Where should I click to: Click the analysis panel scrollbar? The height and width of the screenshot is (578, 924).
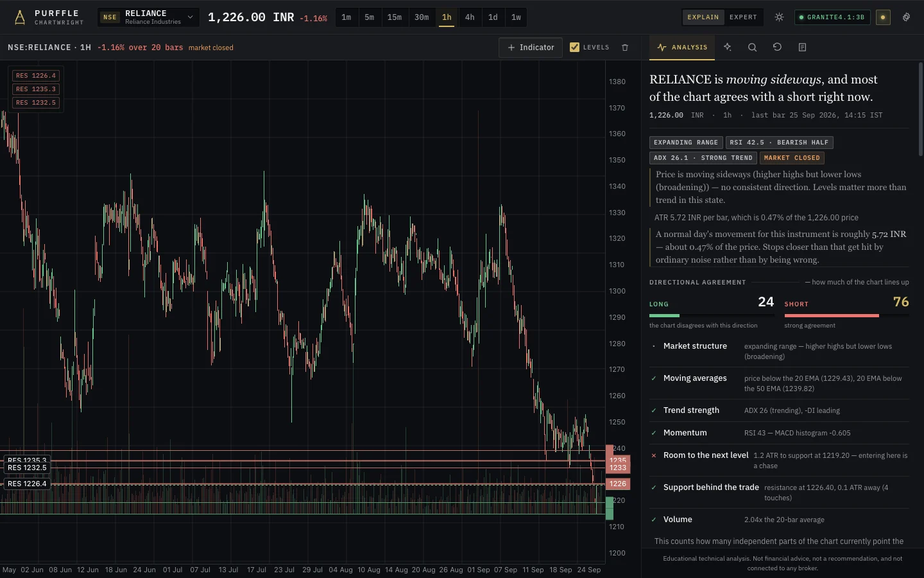pos(921,109)
